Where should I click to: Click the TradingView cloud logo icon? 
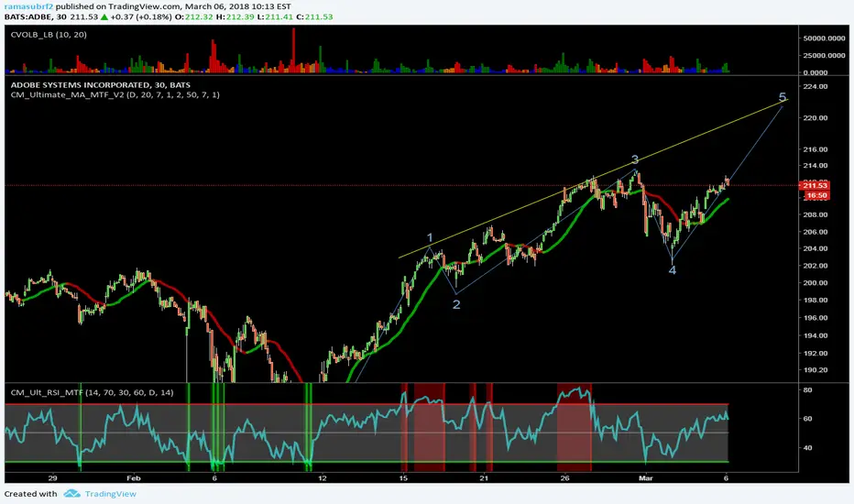coord(71,494)
